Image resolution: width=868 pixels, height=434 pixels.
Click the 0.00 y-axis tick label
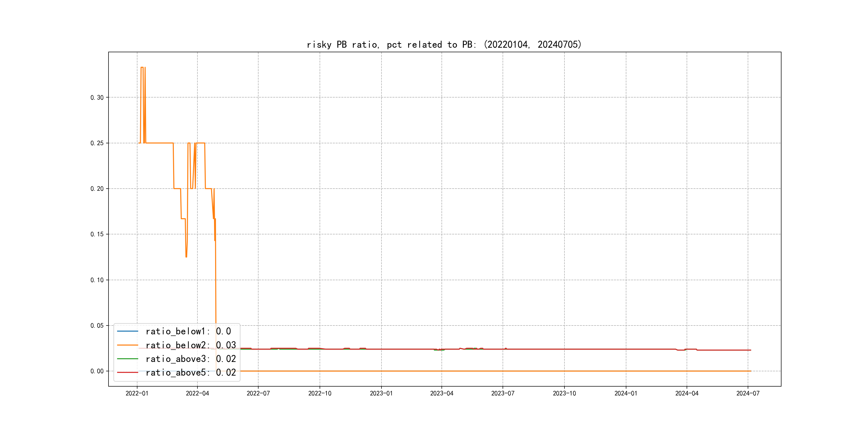tap(97, 371)
